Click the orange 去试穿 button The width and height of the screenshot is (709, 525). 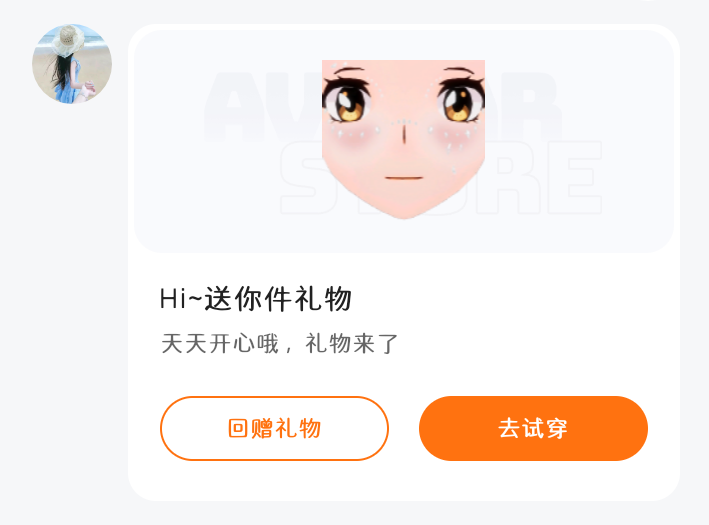533,428
